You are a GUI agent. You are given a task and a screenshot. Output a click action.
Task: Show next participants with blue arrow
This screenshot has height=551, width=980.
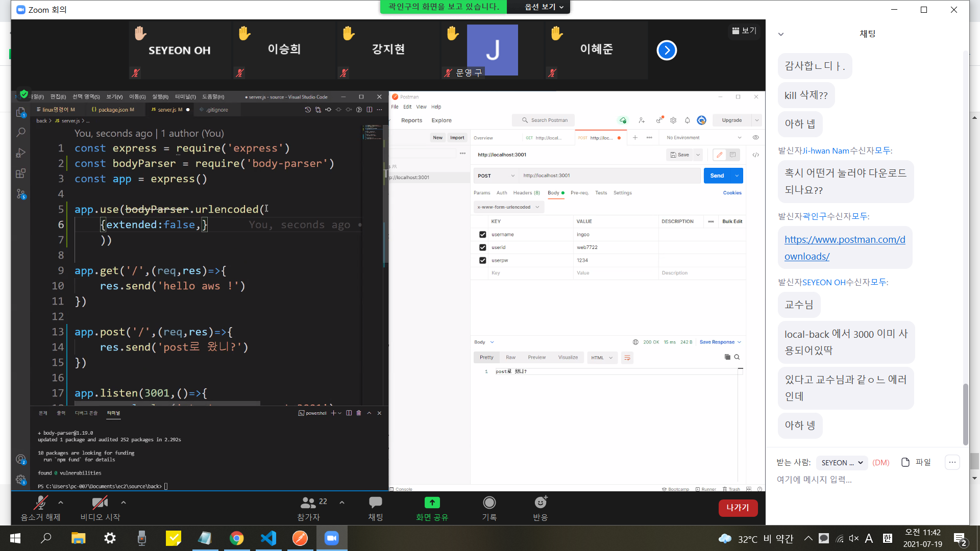667,50
